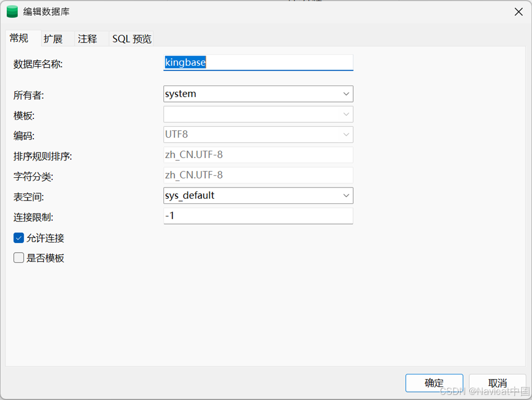The width and height of the screenshot is (532, 400).
Task: Open the 注释 tab
Action: [88, 39]
